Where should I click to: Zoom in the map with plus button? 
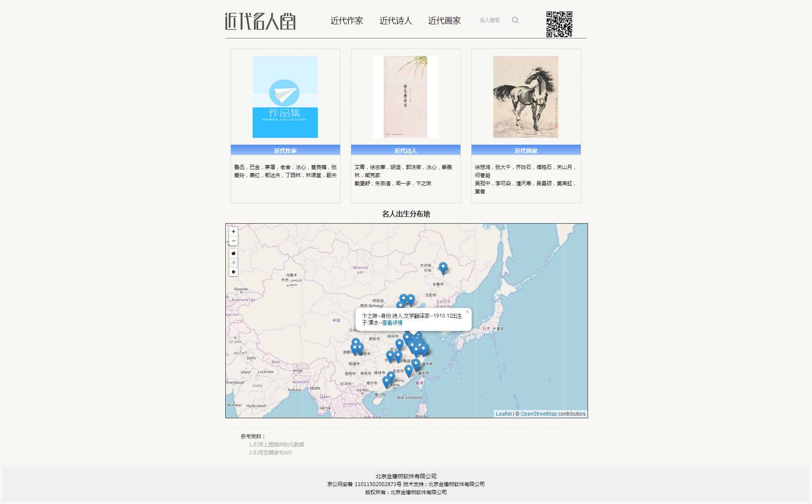[x=233, y=231]
